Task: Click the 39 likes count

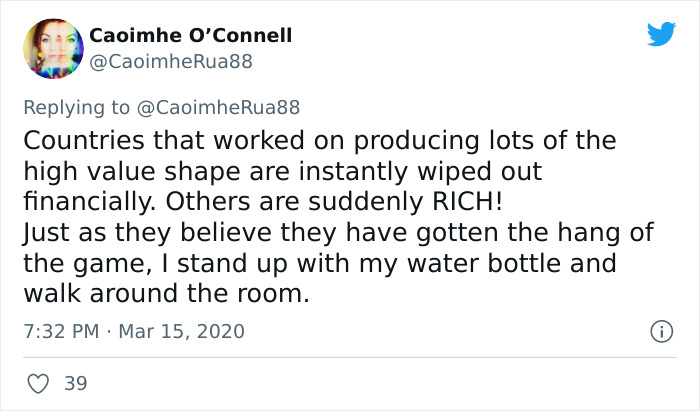Action: [x=75, y=383]
